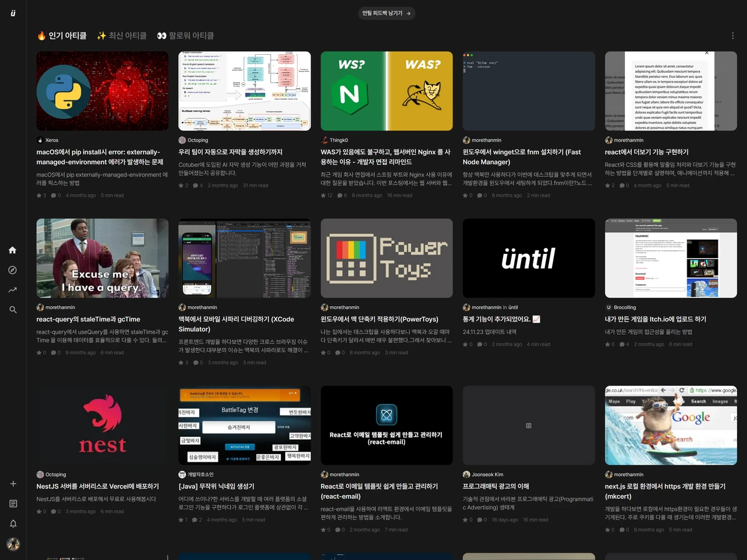Open the Home icon in sidebar
The width and height of the screenshot is (747, 560).
click(x=12, y=250)
